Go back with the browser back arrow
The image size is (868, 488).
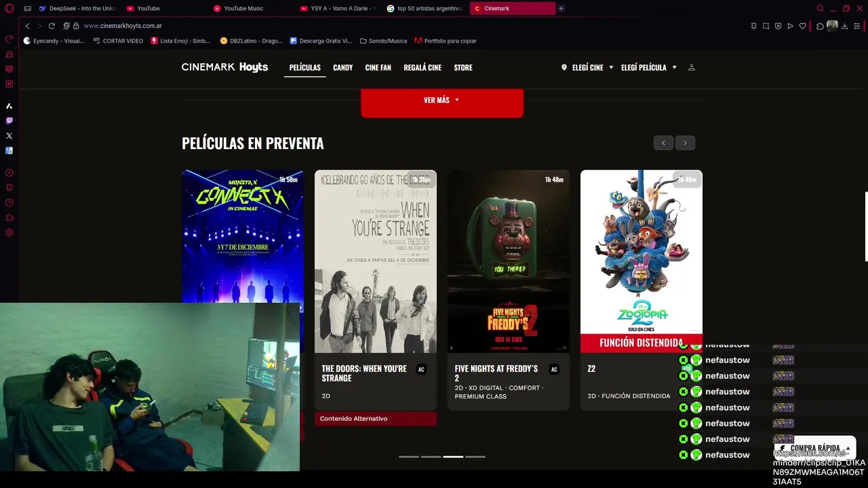pos(27,26)
